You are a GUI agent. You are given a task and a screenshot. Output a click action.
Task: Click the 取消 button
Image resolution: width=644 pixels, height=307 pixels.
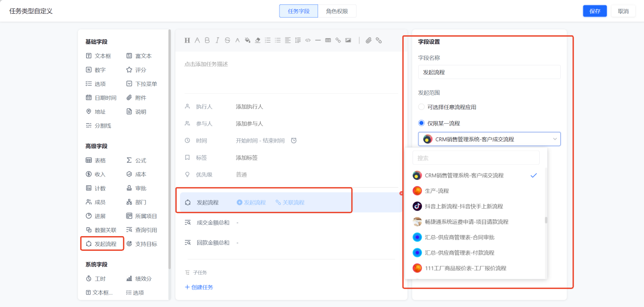(x=623, y=11)
